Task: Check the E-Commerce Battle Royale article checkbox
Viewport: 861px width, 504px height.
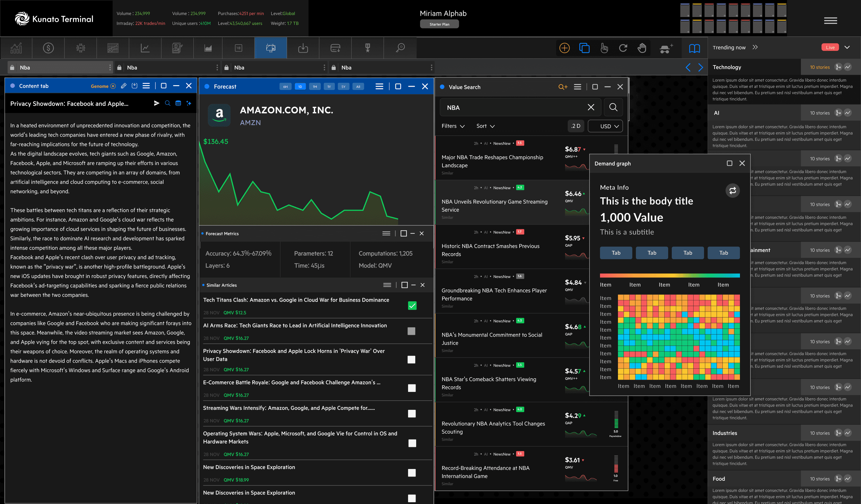Action: pyautogui.click(x=412, y=388)
